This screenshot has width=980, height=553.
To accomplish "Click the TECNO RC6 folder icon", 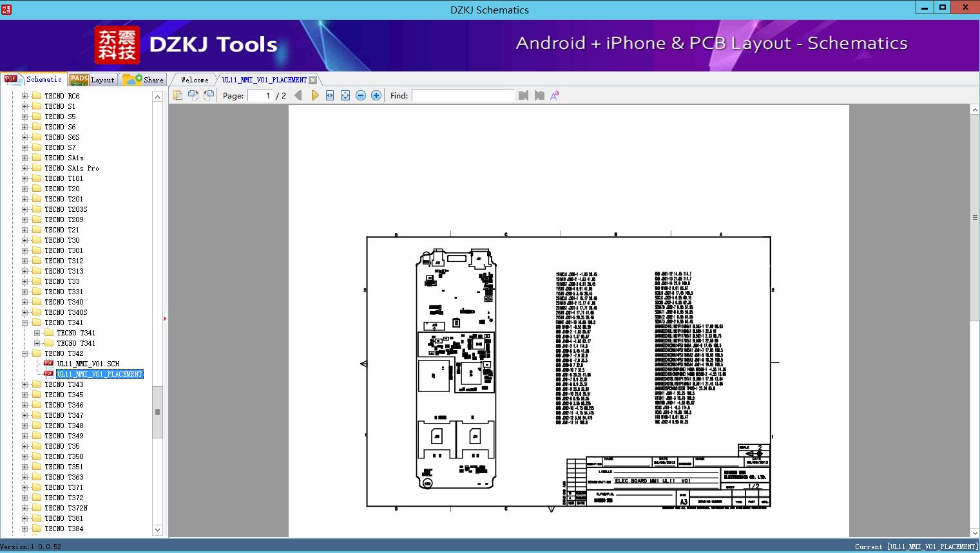I will (x=36, y=96).
